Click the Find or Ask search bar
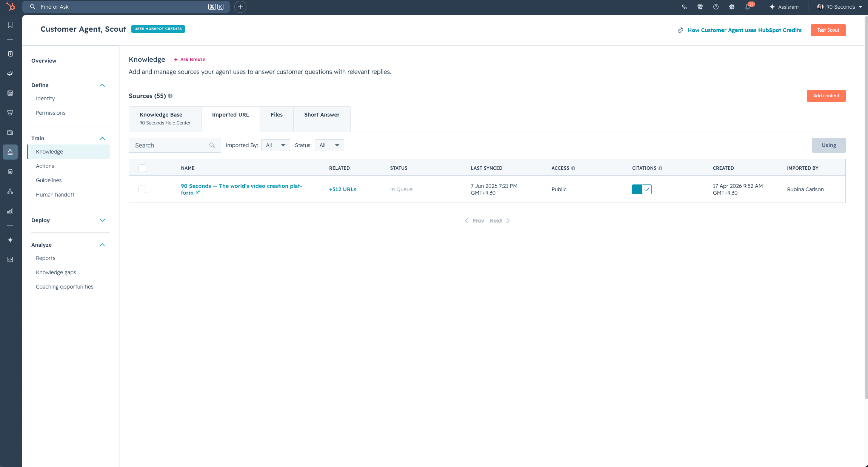Image resolution: width=868 pixels, height=467 pixels. click(126, 7)
